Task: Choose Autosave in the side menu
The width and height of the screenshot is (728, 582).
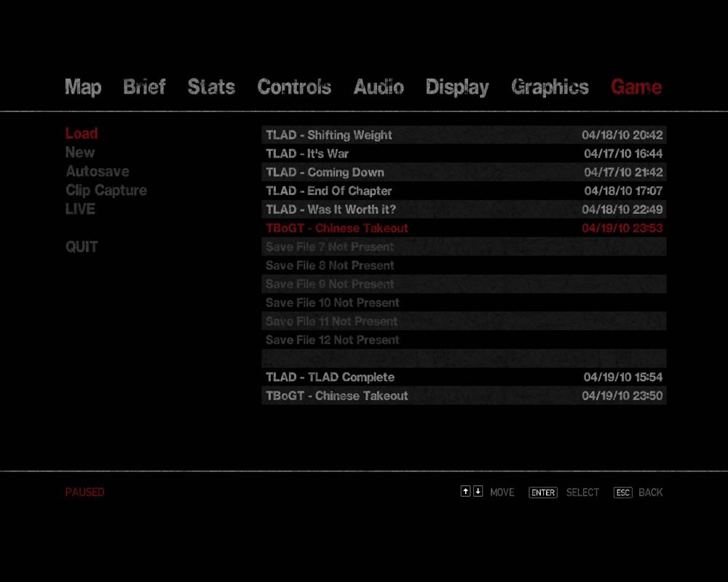Action: (x=98, y=172)
